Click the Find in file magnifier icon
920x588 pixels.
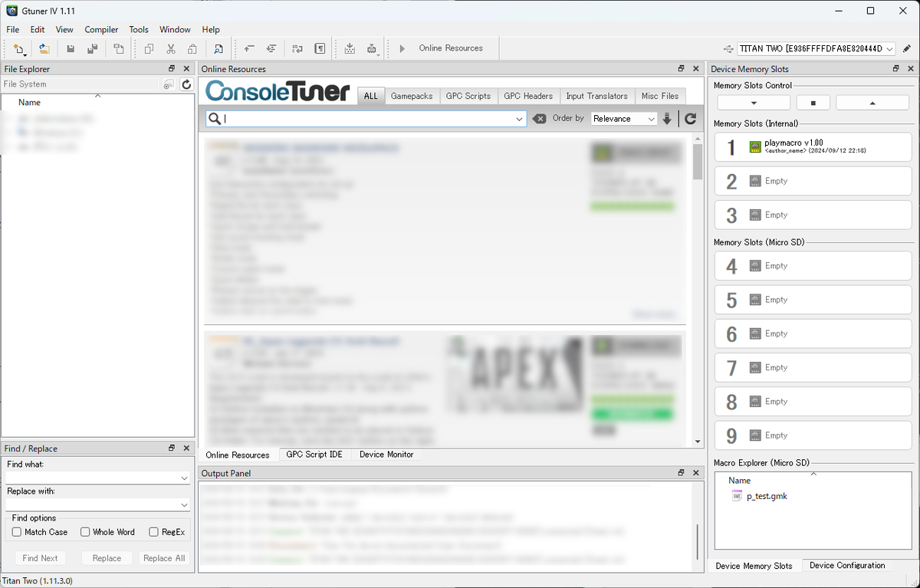(219, 48)
